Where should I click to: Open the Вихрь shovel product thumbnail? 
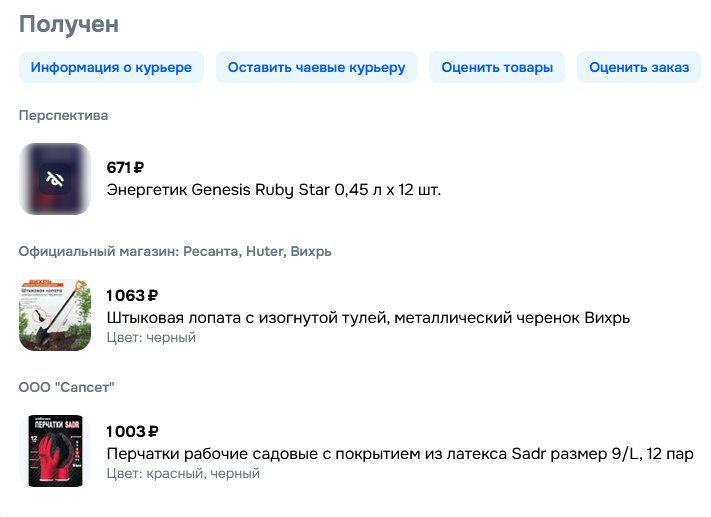[55, 315]
